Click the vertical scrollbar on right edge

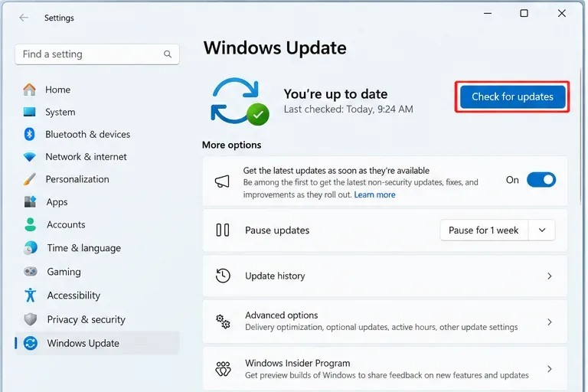(x=582, y=135)
